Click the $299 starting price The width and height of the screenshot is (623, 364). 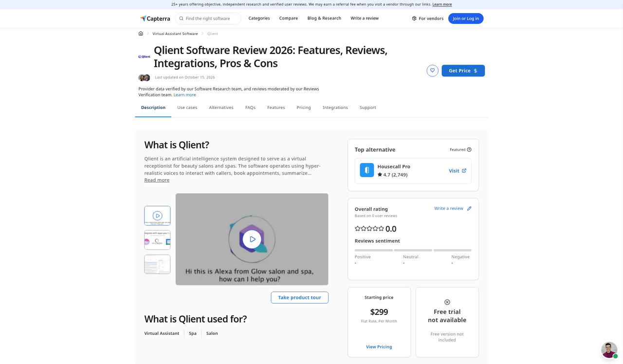[379, 312]
